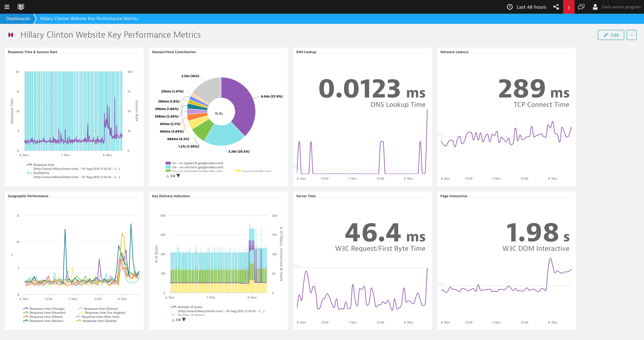
Task: Click the 0.0123 ms DNS Lookup Time value
Action: tap(372, 89)
